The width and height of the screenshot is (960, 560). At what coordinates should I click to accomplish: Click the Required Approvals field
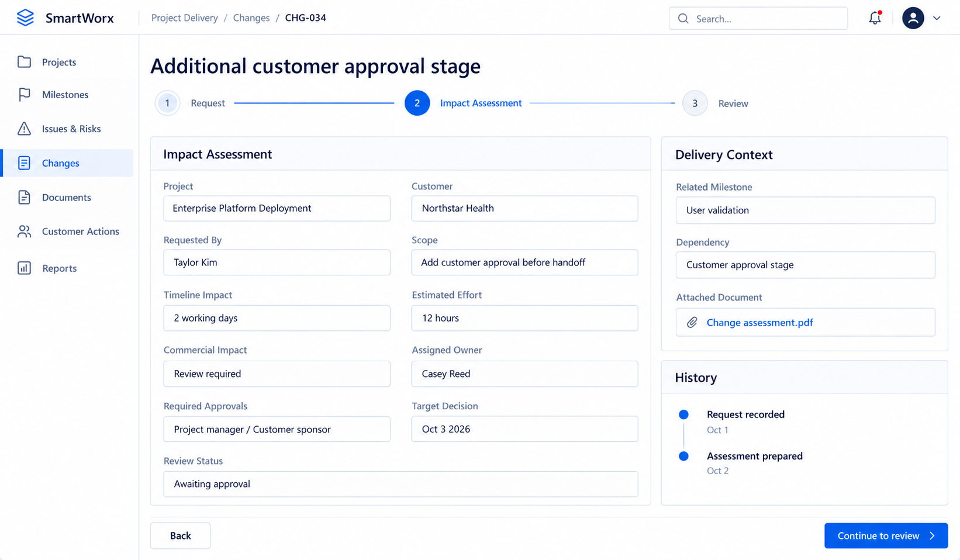277,429
